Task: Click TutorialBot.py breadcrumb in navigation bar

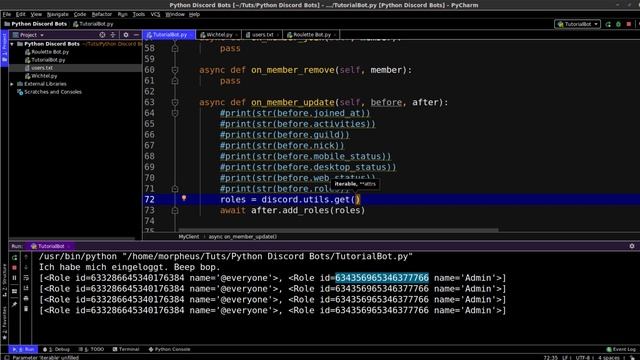Action: [x=93, y=24]
